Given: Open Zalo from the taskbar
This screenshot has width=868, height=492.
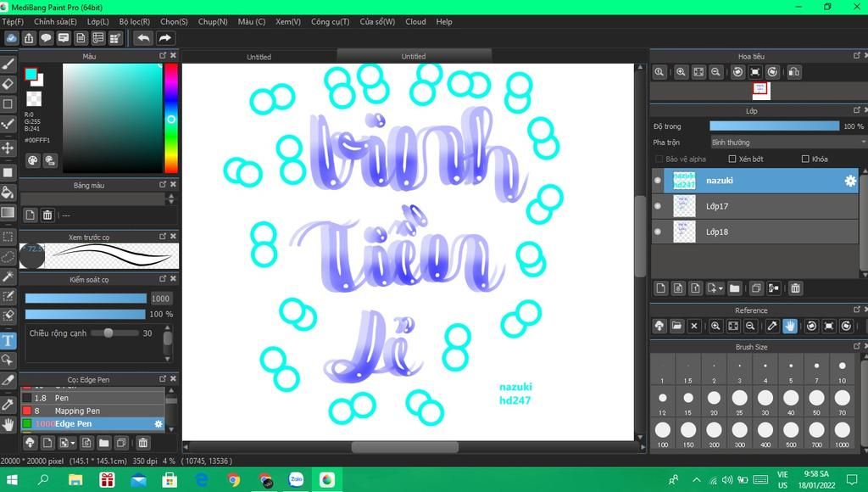Looking at the screenshot, I should (x=296, y=480).
